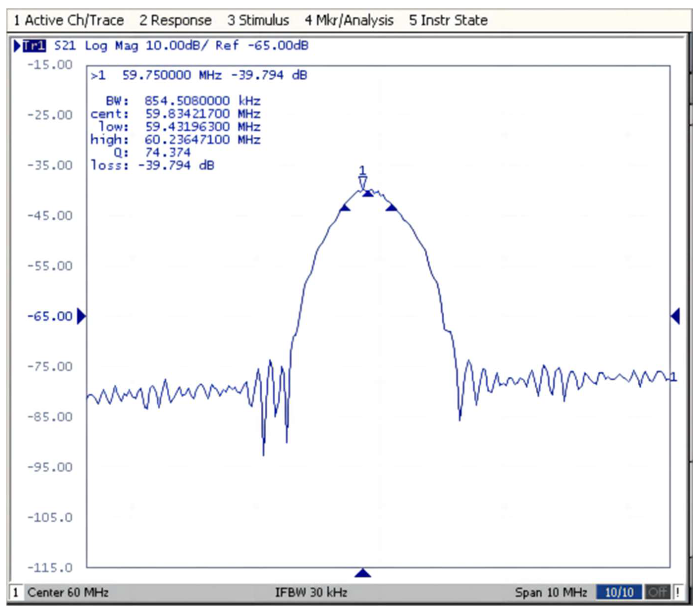
Task: Click the active trace arrow beside Tr1
Action: tap(17, 46)
